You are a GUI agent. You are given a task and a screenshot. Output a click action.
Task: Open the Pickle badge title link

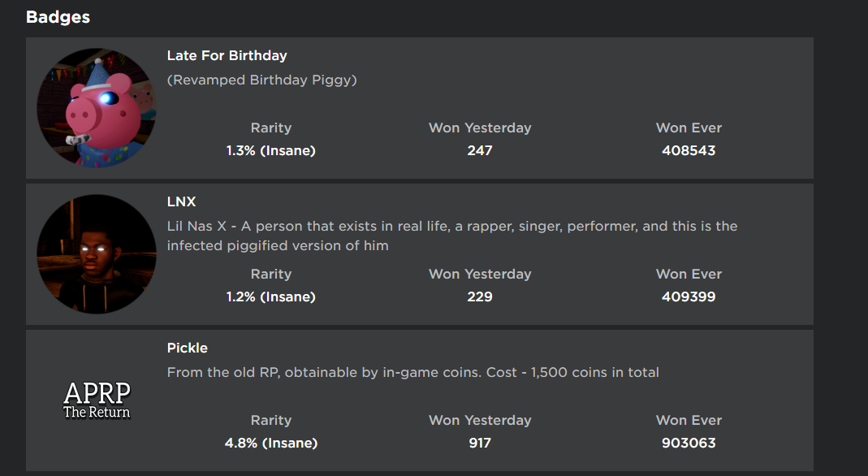[188, 348]
